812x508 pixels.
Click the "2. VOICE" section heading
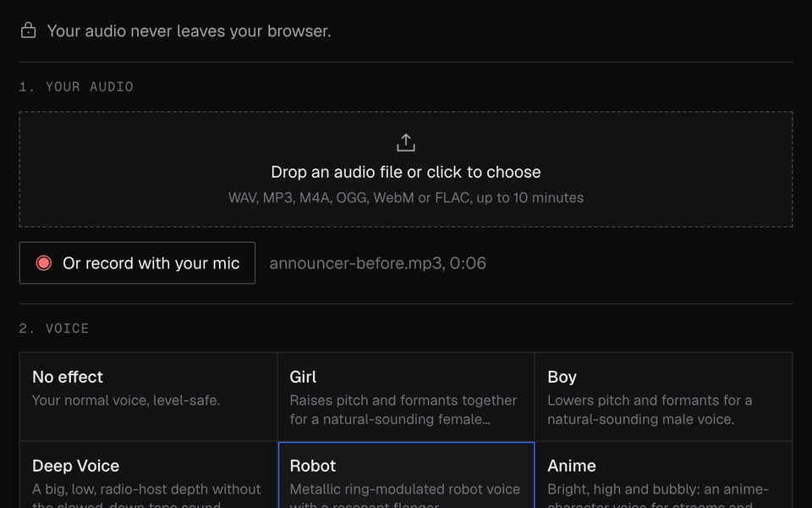(x=54, y=329)
